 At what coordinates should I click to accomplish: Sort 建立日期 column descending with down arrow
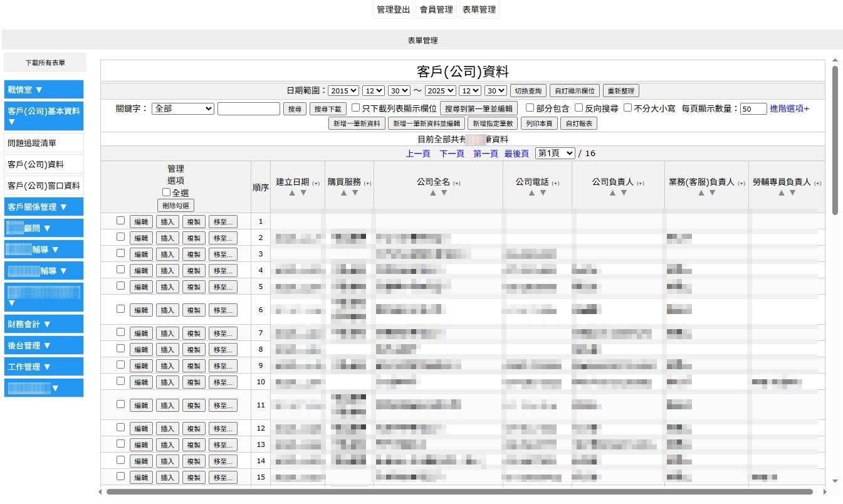303,193
